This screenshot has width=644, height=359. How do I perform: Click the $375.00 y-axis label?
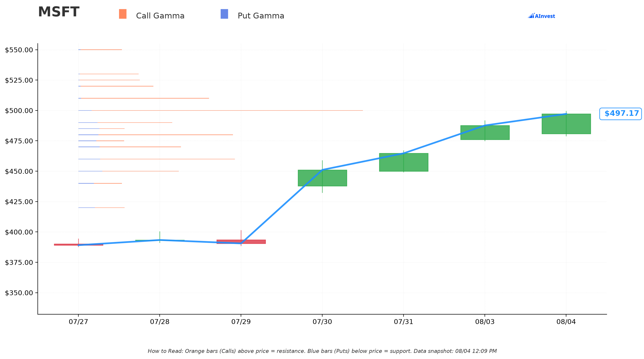[19, 263]
